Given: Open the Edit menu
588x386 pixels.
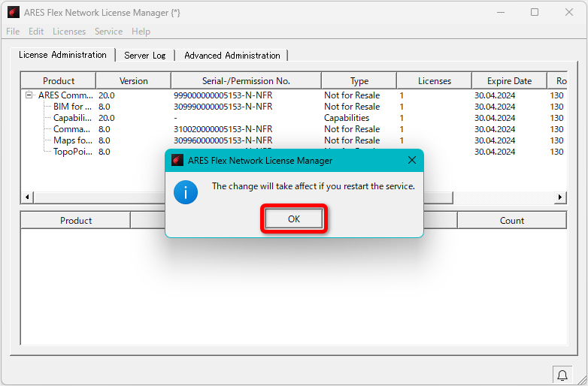Looking at the screenshot, I should (x=36, y=32).
